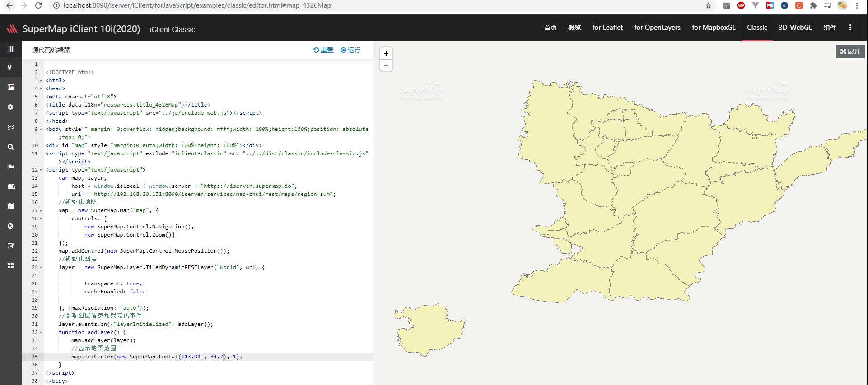Open the globe sidebar category

point(10,226)
